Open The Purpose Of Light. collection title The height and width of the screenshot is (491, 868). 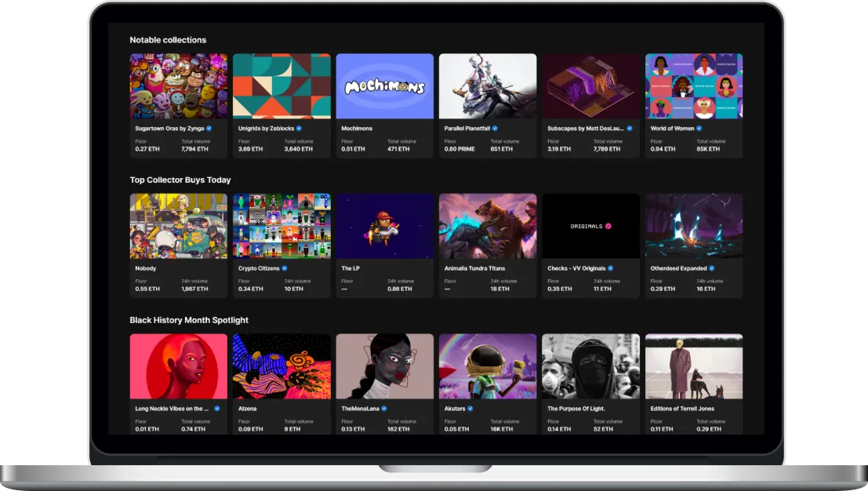[576, 409]
